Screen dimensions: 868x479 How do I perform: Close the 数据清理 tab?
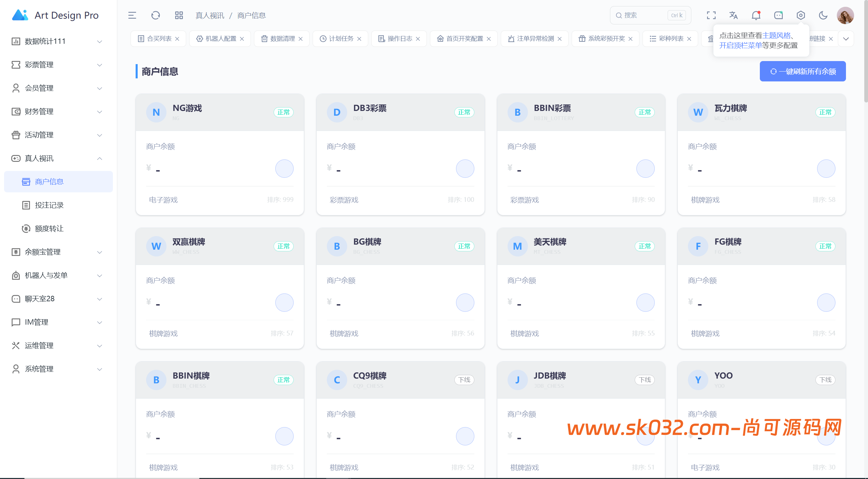(300, 38)
